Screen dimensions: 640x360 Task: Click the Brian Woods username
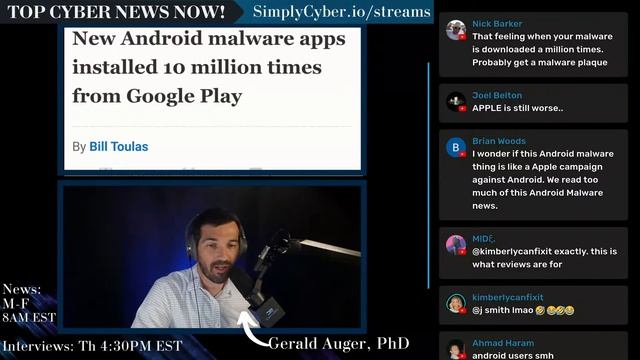click(x=499, y=141)
